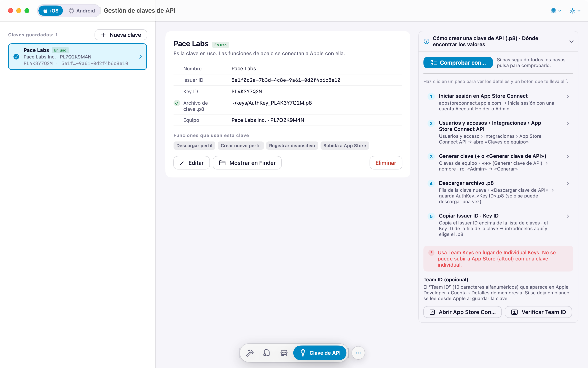The height and width of the screenshot is (368, 588).
Task: Click the Subida a App Store tag
Action: [x=345, y=146]
